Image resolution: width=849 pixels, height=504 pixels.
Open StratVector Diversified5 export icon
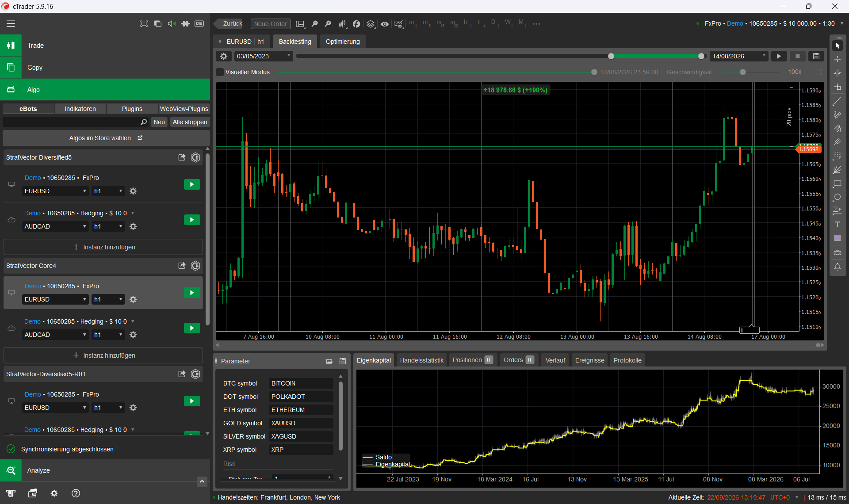tap(182, 157)
